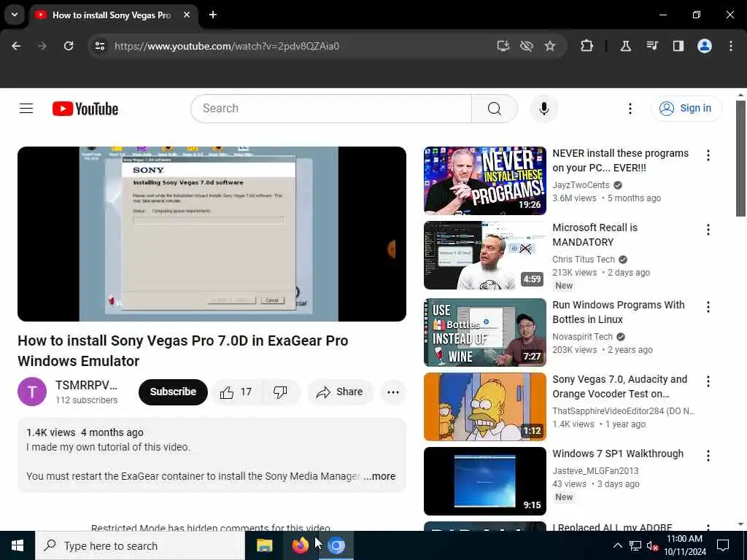
Task: Open options for Run Windows Programs video
Action: click(x=708, y=307)
